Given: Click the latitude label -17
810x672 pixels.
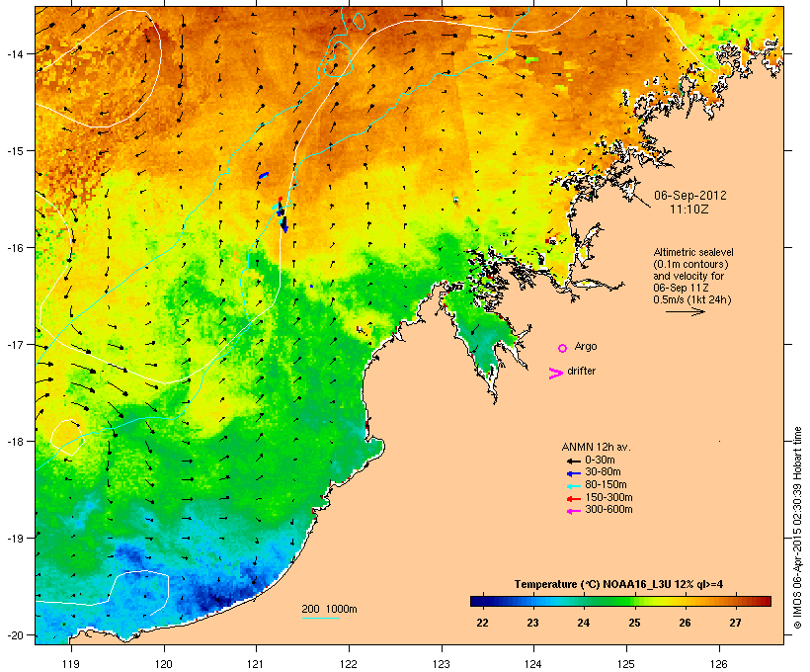Looking at the screenshot, I should click(x=15, y=344).
